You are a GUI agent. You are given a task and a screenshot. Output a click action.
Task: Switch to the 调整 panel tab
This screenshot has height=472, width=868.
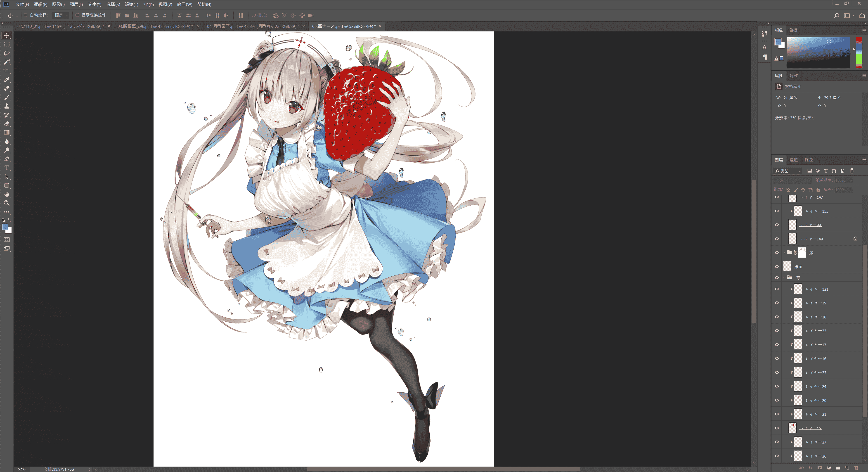(794, 76)
